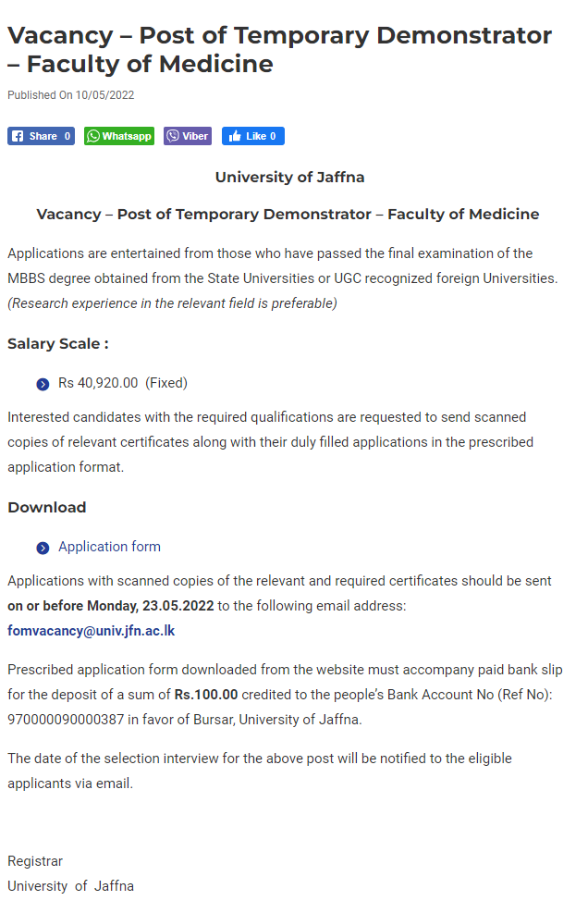Click the bold deadline Monday, 23.05.2022
The height and width of the screenshot is (913, 588).
[x=150, y=606]
